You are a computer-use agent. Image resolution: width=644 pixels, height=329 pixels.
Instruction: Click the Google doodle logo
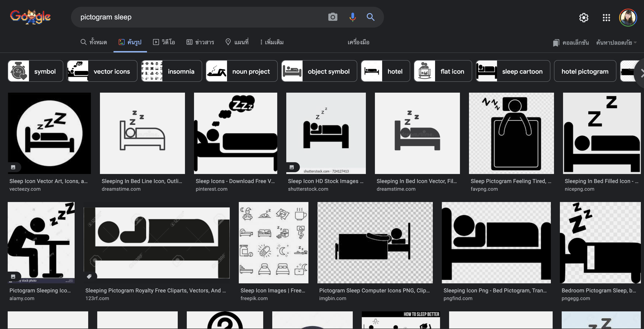30,16
